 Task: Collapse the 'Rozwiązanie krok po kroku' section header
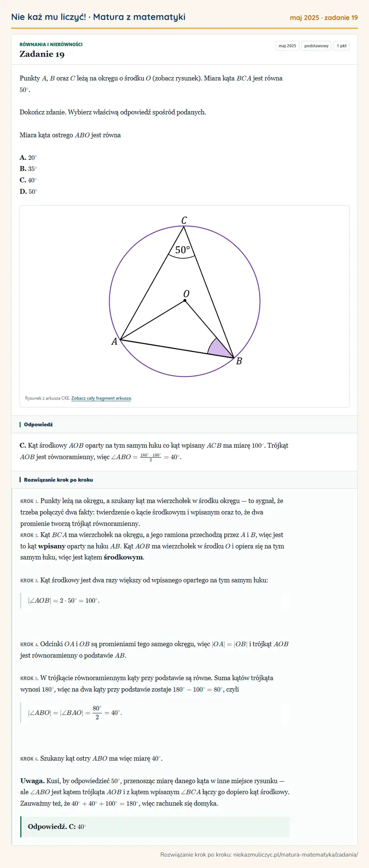coord(184,480)
